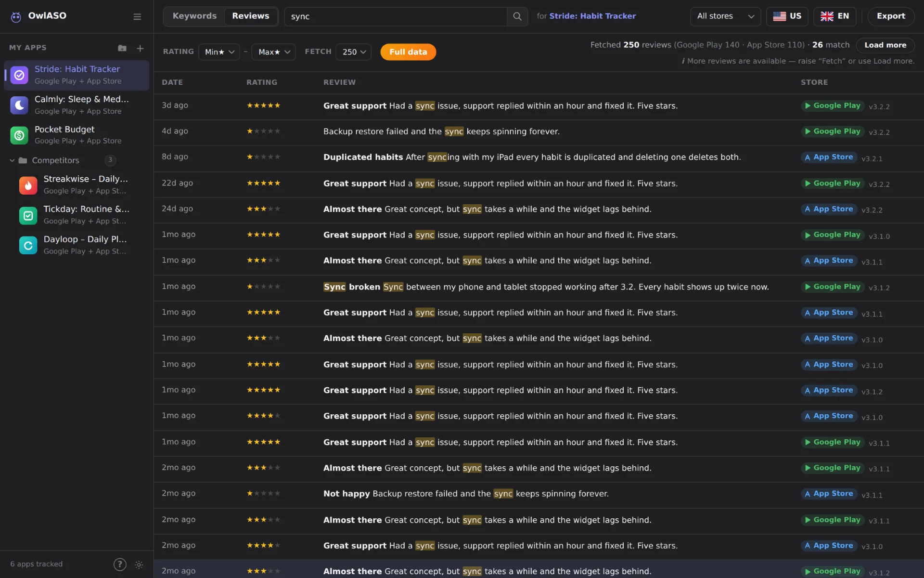
Task: Select the US country flag button
Action: (787, 16)
